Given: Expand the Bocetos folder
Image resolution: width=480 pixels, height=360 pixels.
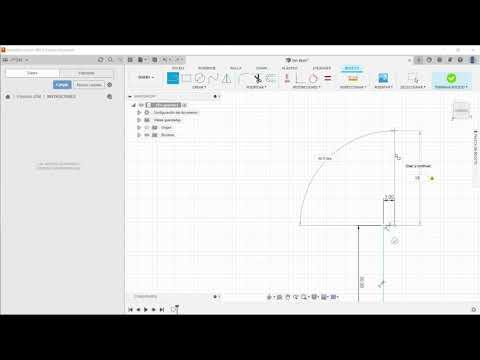Looking at the screenshot, I should pyautogui.click(x=139, y=135).
